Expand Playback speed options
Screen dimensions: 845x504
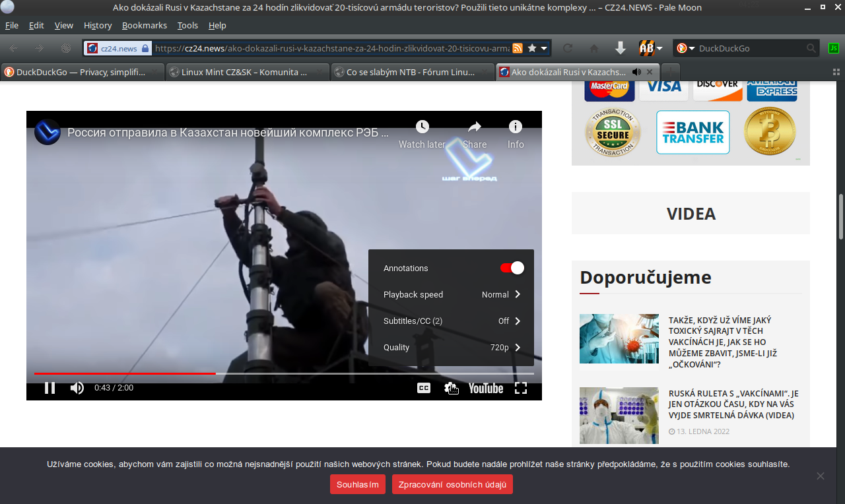[451, 295]
